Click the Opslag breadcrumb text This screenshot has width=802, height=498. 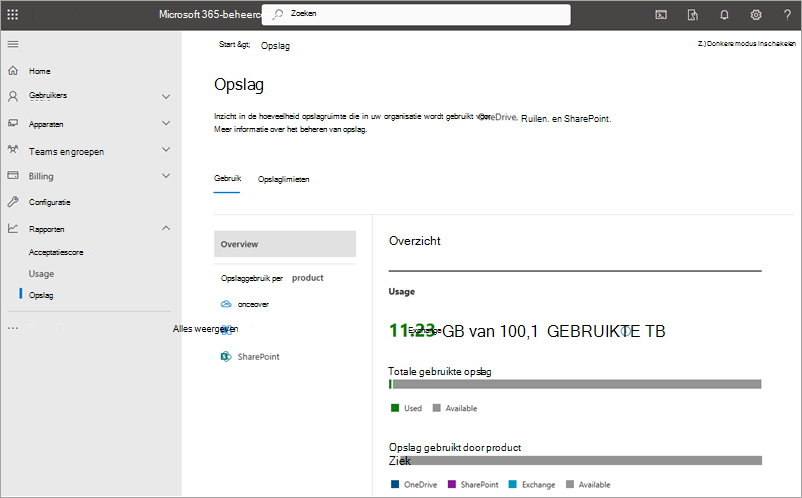275,46
